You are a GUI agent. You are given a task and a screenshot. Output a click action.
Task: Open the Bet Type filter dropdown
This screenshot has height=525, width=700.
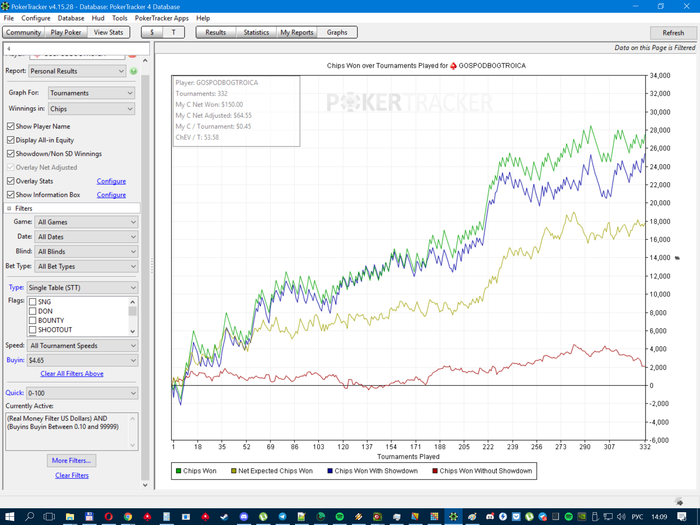pos(86,266)
